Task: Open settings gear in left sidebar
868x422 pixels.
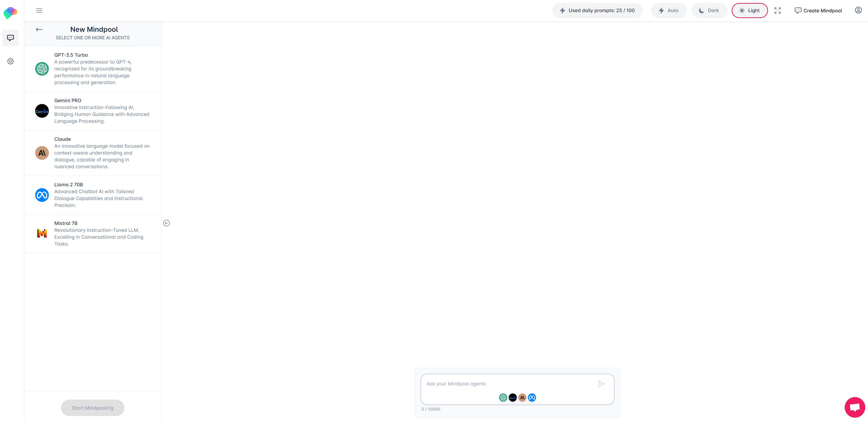Action: (x=11, y=61)
